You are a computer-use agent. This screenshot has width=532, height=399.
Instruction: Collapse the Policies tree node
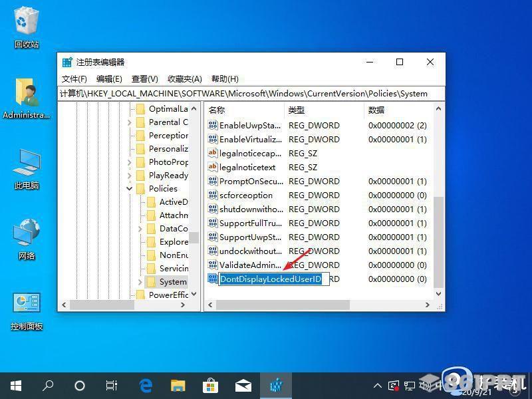tap(129, 189)
